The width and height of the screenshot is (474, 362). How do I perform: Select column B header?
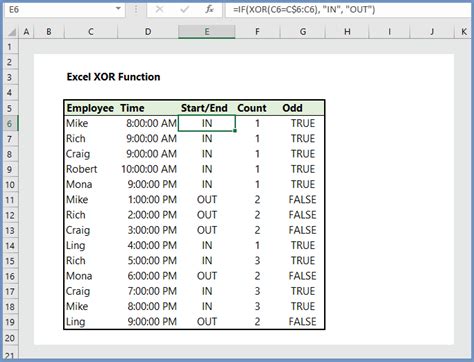click(x=49, y=32)
